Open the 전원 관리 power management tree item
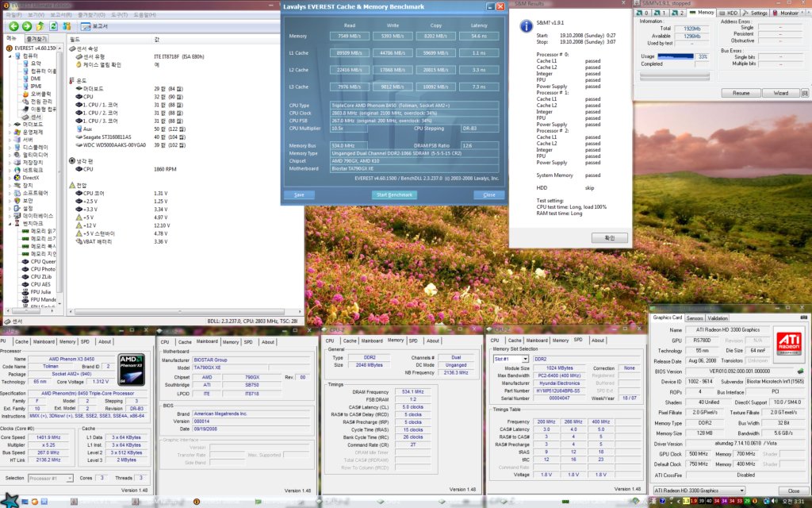 pos(37,102)
